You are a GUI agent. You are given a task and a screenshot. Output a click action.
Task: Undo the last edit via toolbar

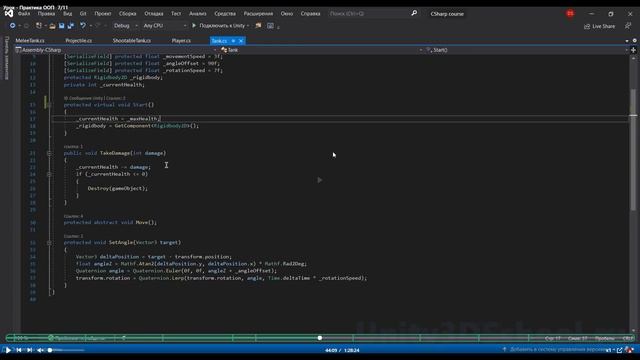pos(83,26)
